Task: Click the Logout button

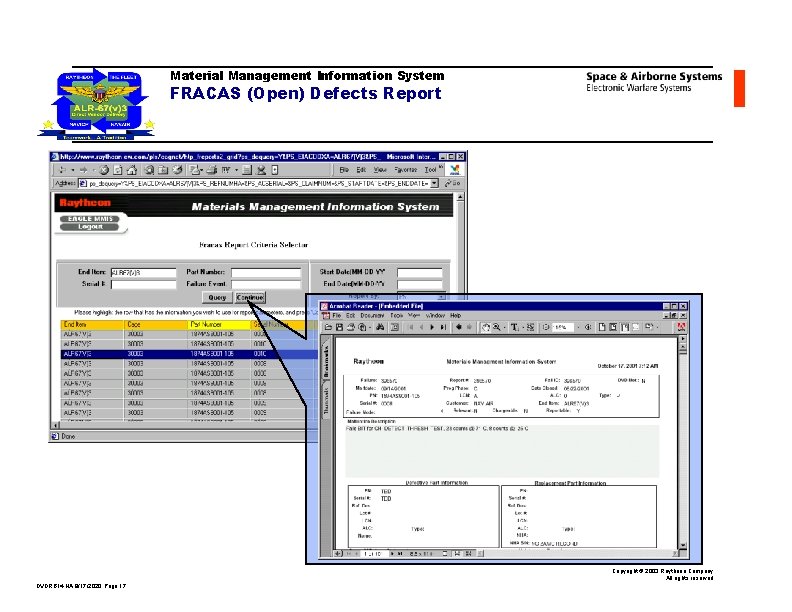Action: [x=90, y=227]
